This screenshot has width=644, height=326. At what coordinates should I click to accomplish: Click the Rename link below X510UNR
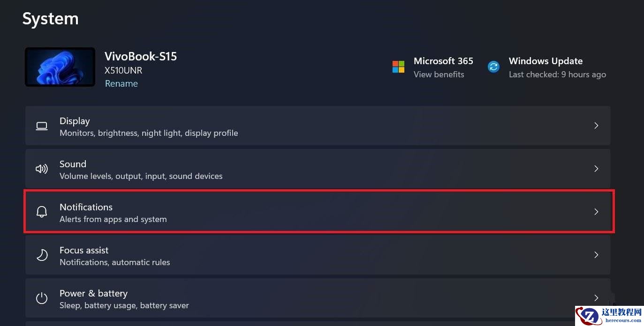coord(121,83)
